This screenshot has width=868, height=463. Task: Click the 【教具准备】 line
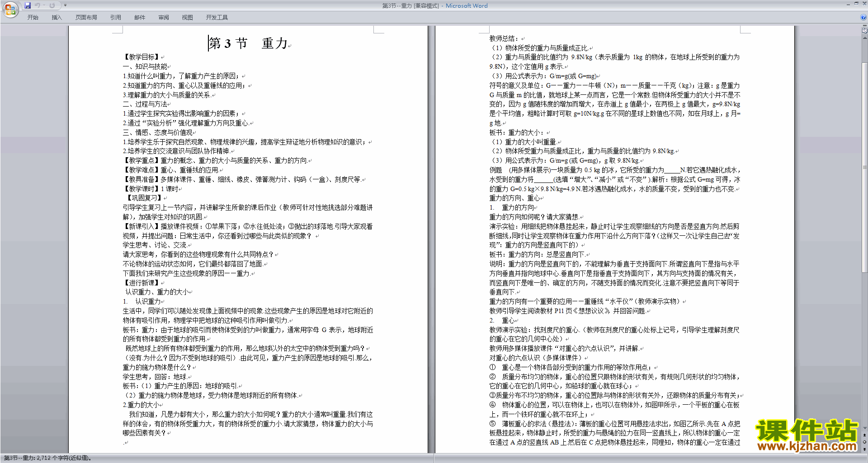[242, 179]
